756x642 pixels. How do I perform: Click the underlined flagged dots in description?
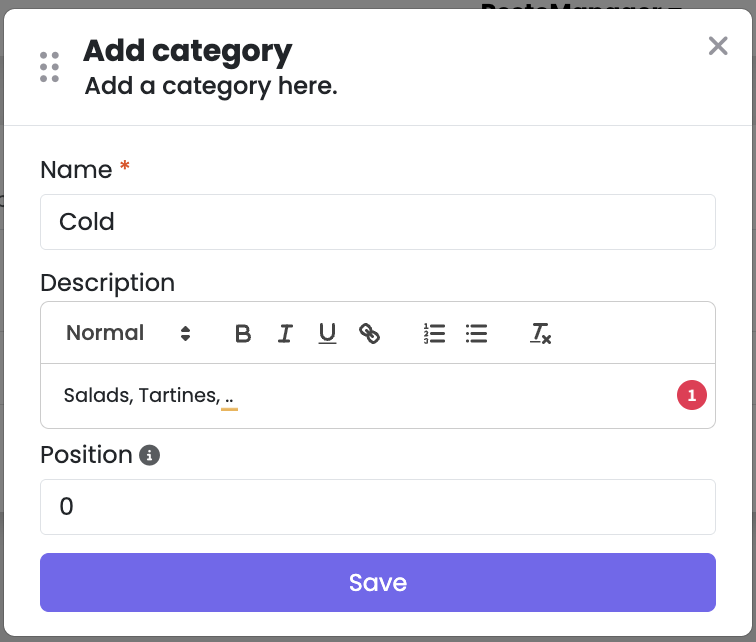point(230,400)
